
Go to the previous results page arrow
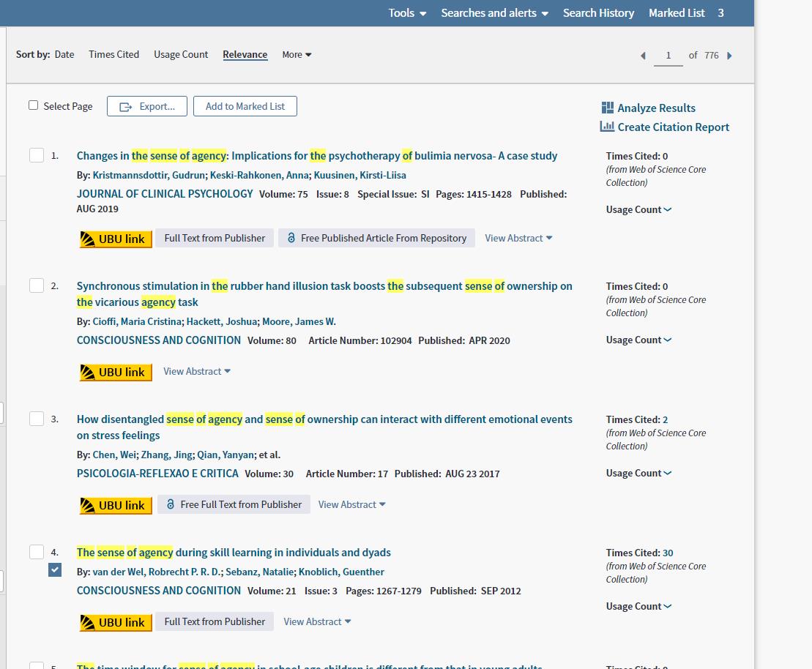[643, 56]
